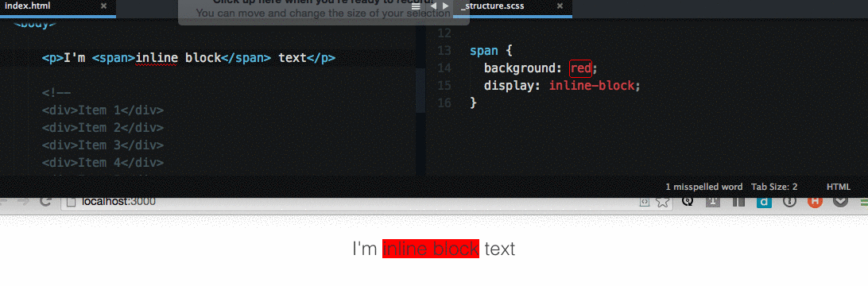Image resolution: width=868 pixels, height=286 pixels.
Task: Open the gray 'T' extension icon
Action: (x=714, y=202)
